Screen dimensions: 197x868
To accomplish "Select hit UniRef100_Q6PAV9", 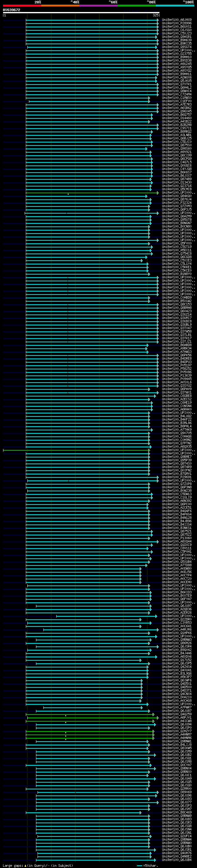I will point(177,389).
